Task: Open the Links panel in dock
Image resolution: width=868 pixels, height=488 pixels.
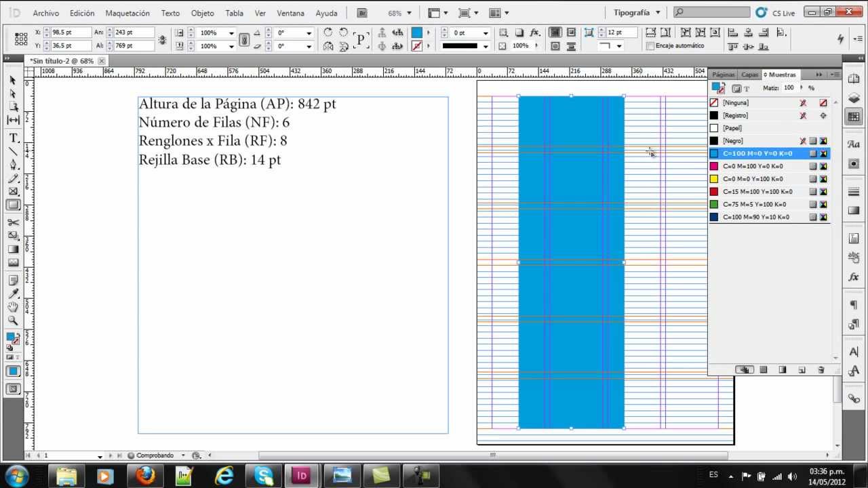Action: pyautogui.click(x=854, y=399)
